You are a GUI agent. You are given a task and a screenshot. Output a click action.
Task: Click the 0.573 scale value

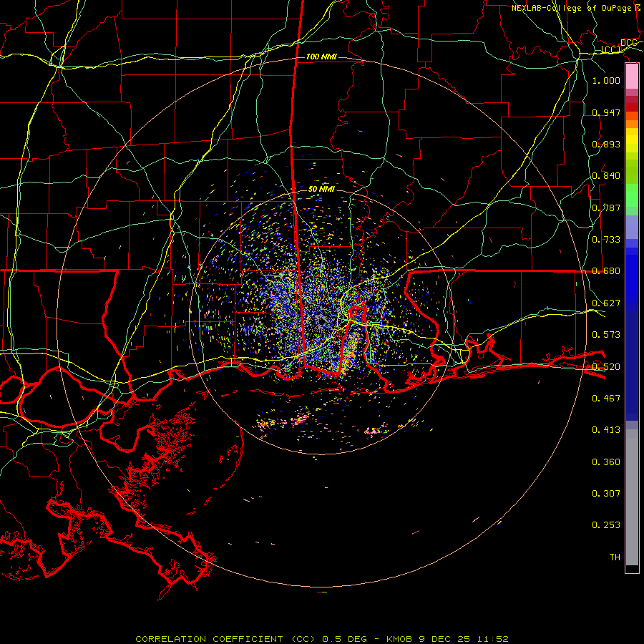606,335
